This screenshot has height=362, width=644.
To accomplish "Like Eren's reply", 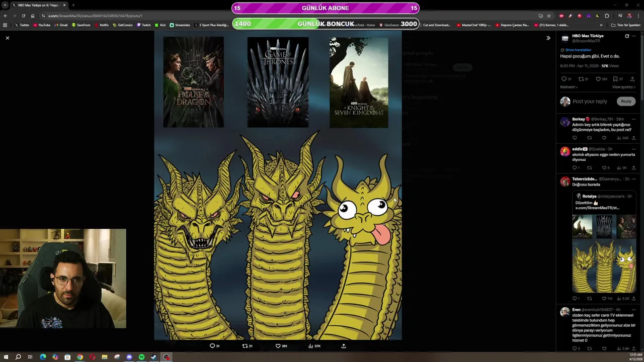I will (x=604, y=348).
